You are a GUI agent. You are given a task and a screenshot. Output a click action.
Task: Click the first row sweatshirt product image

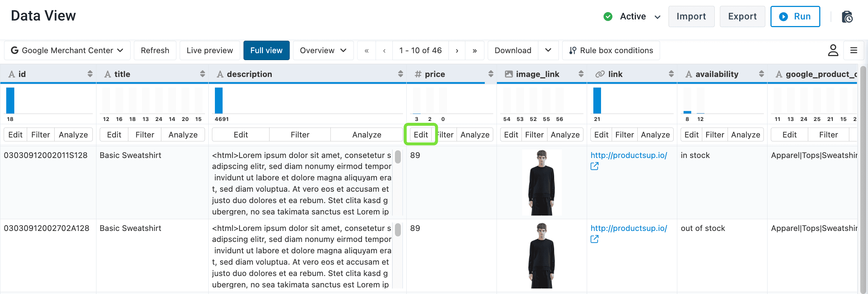tap(542, 183)
